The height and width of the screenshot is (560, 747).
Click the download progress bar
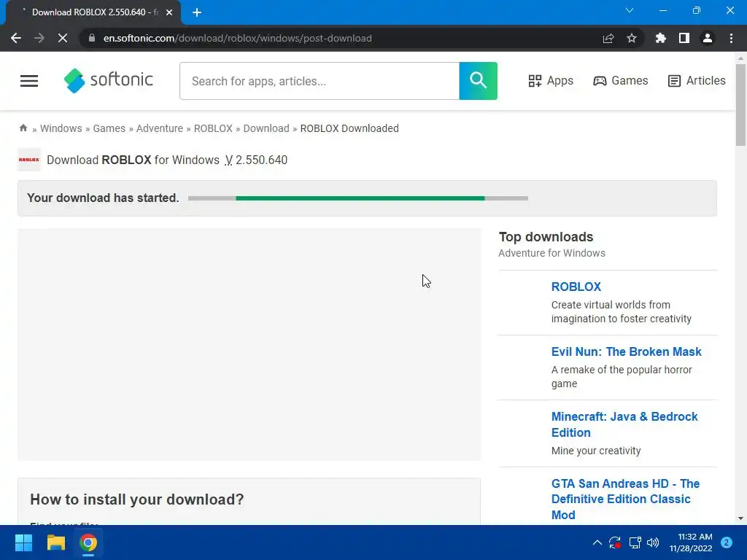point(357,198)
